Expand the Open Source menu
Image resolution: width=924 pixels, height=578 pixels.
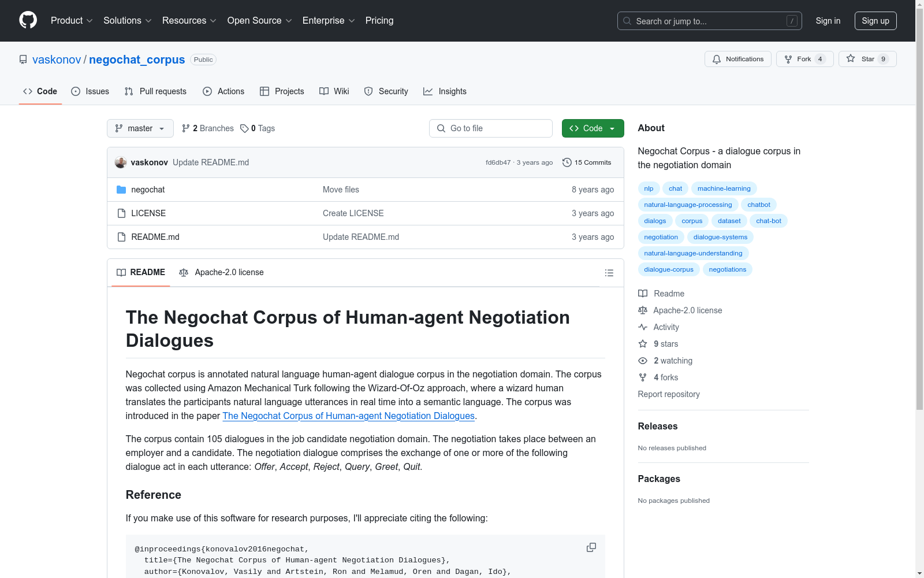pos(260,21)
